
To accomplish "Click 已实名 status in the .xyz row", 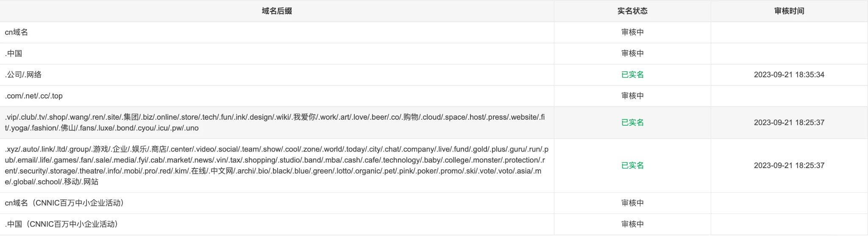I will (x=632, y=166).
